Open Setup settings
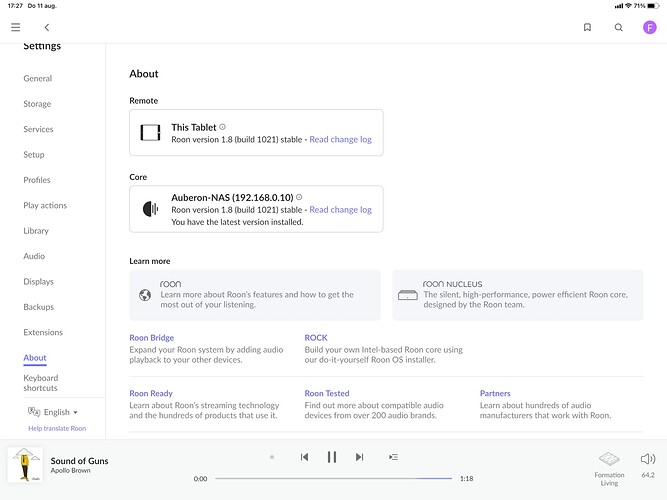The image size is (667, 500). click(34, 154)
